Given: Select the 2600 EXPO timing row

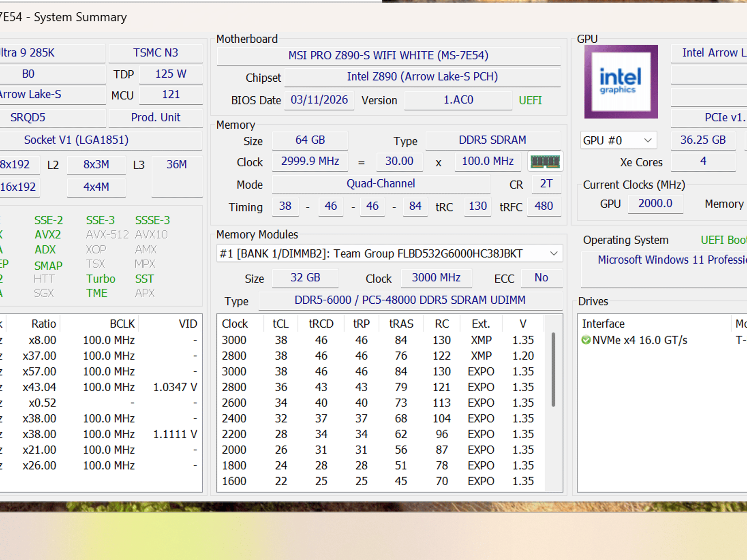Looking at the screenshot, I should [x=381, y=403].
